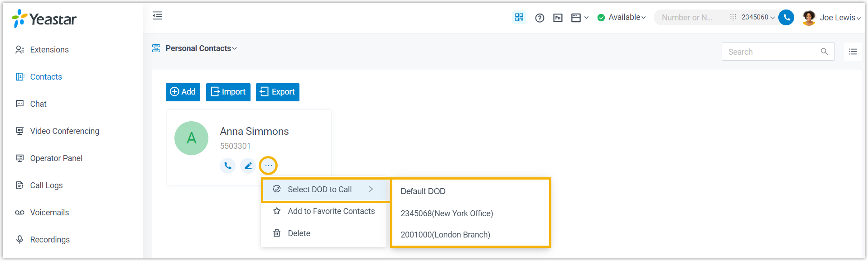Click the search magnifier icon
The height and width of the screenshot is (261, 868).
824,52
